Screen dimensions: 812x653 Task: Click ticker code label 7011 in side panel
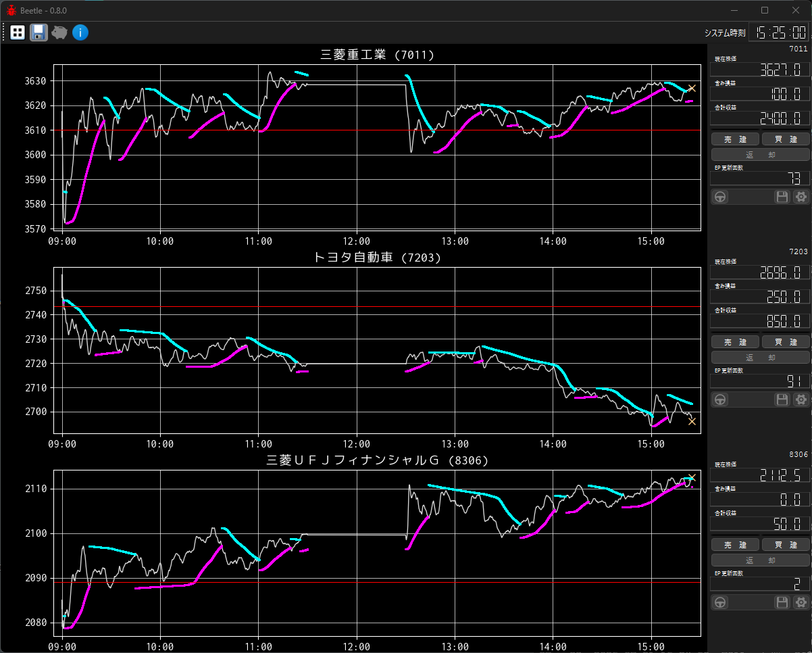(798, 49)
